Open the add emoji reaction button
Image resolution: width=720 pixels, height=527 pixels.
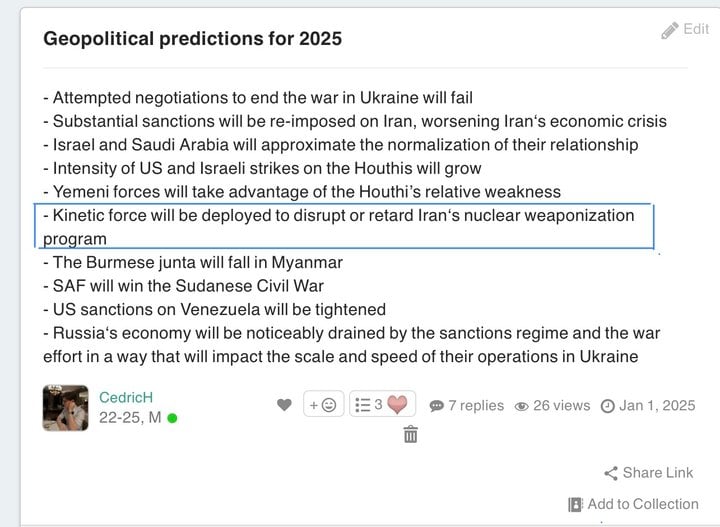(x=323, y=404)
